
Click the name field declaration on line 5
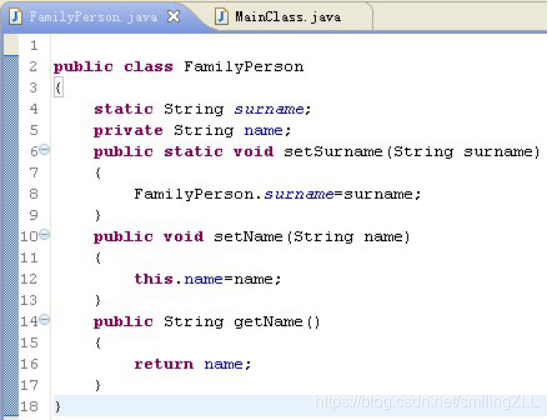[x=263, y=130]
